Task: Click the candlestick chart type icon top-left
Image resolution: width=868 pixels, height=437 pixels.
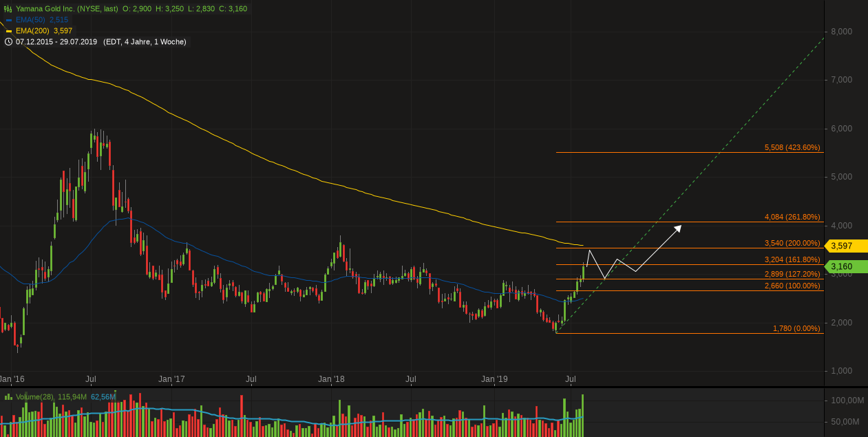Action: (7, 8)
